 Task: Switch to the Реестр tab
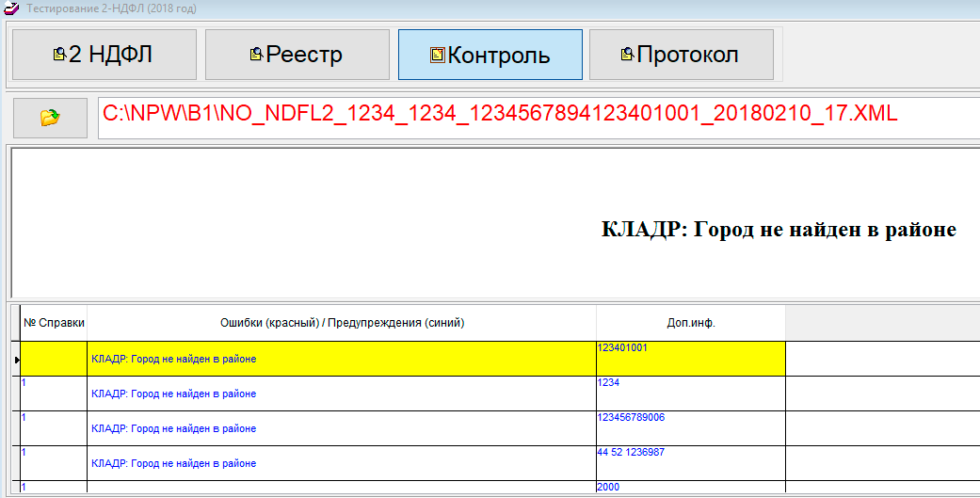pos(297,55)
